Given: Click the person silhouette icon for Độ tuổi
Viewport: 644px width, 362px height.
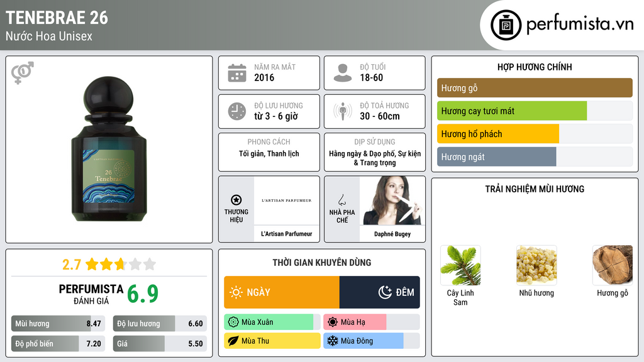Looking at the screenshot, I should [x=343, y=73].
